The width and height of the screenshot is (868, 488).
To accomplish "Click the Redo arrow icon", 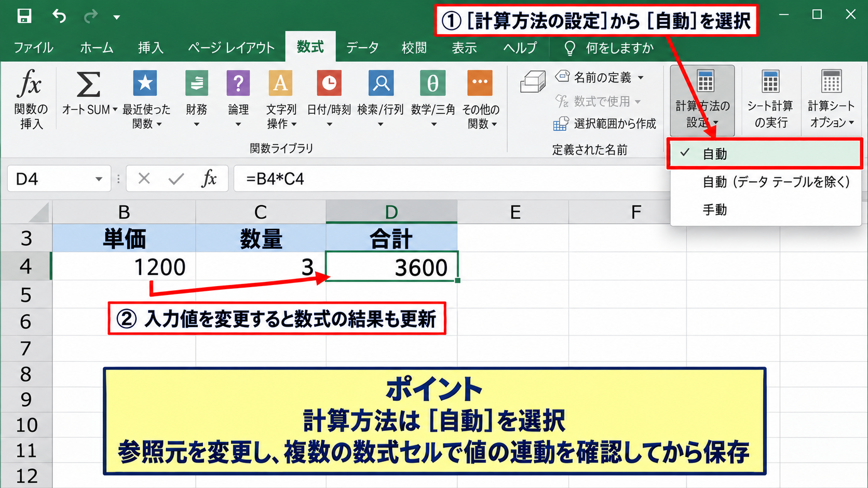I will pos(91,17).
